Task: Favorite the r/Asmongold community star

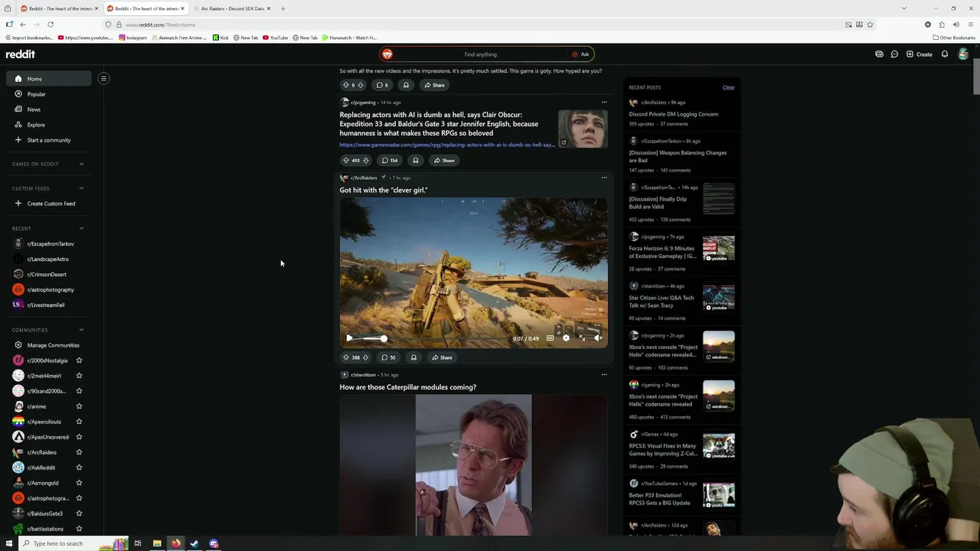Action: (x=79, y=483)
